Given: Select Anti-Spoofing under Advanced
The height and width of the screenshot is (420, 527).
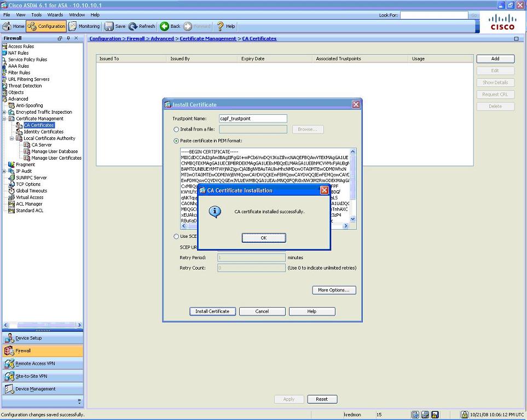Looking at the screenshot, I should pyautogui.click(x=29, y=105).
